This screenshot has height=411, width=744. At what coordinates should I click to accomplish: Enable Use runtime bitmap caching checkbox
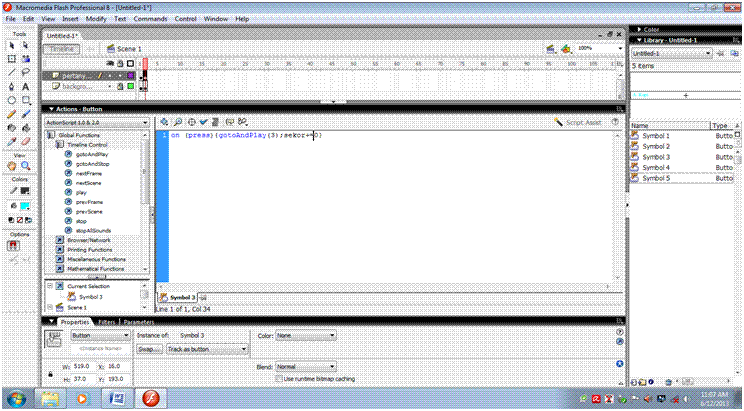point(279,379)
